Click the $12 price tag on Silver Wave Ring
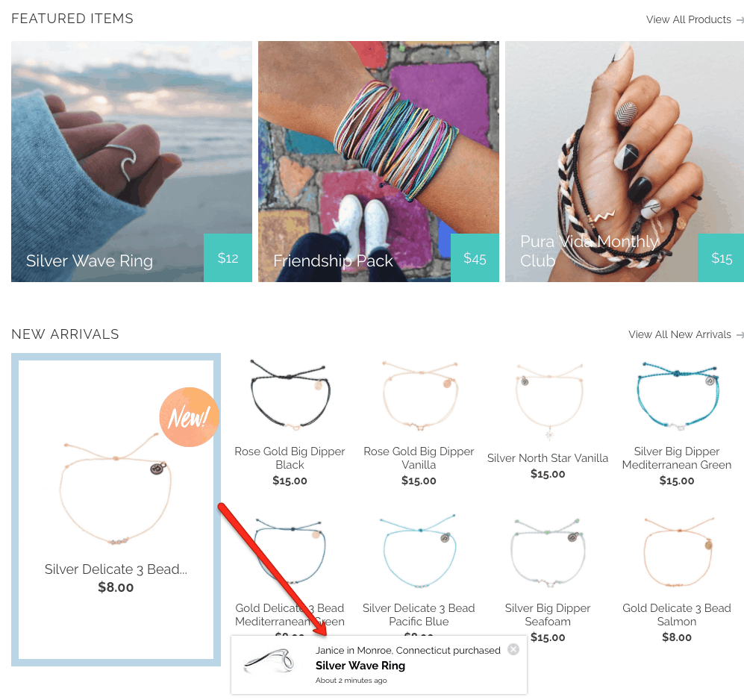Image resolution: width=744 pixels, height=700 pixels. [228, 257]
